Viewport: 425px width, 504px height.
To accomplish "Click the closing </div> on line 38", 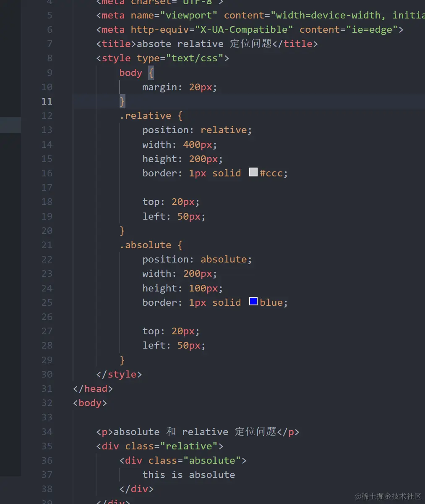I will 136,489.
